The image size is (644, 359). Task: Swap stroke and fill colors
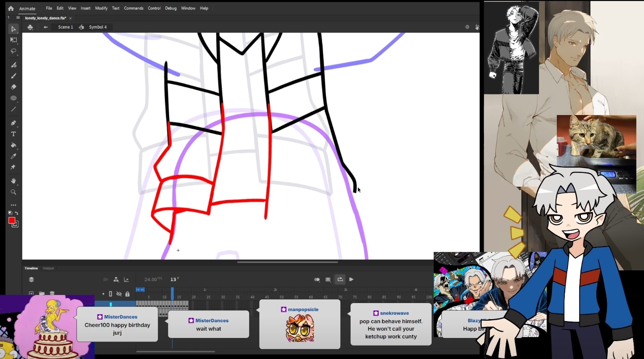pos(17,213)
